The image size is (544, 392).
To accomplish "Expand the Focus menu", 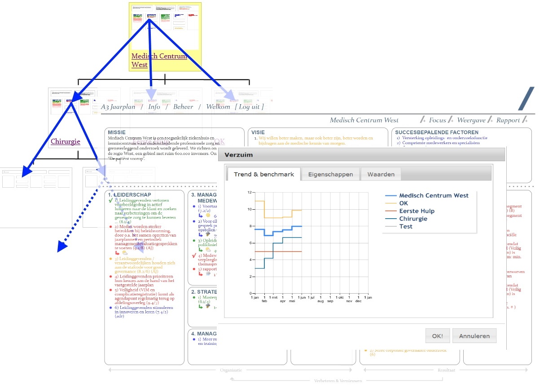I will click(x=437, y=120).
